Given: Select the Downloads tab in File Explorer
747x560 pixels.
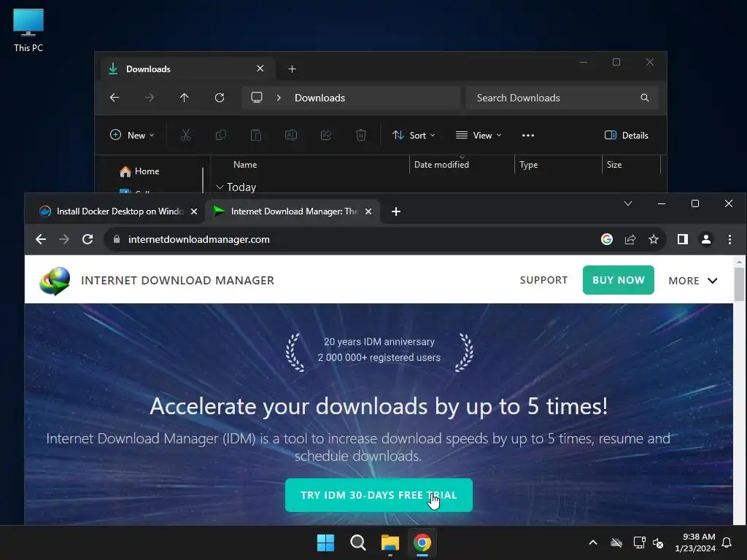Looking at the screenshot, I should click(x=187, y=69).
